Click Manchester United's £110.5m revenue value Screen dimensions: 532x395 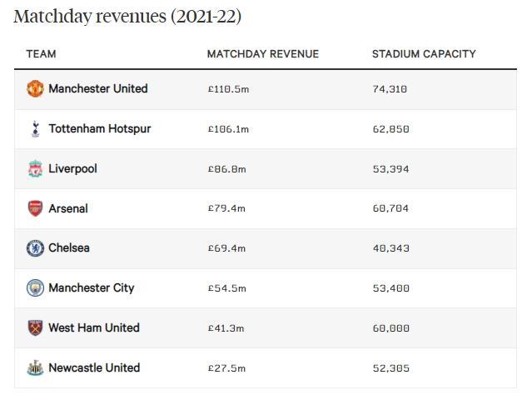[228, 89]
